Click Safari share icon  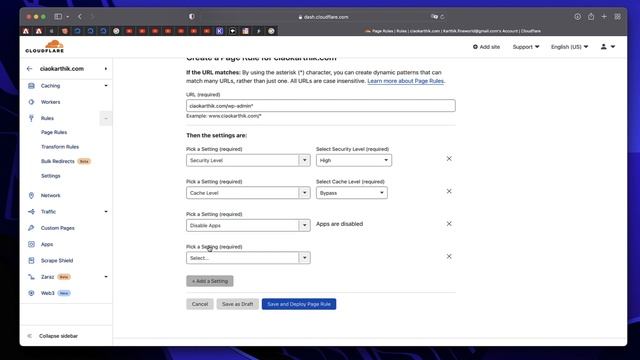pyautogui.click(x=591, y=17)
